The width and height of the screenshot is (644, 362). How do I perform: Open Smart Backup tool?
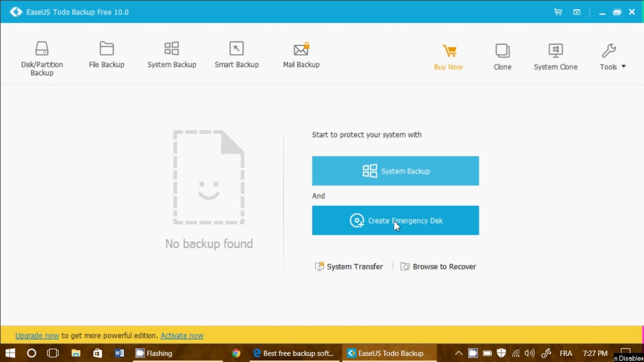point(236,55)
